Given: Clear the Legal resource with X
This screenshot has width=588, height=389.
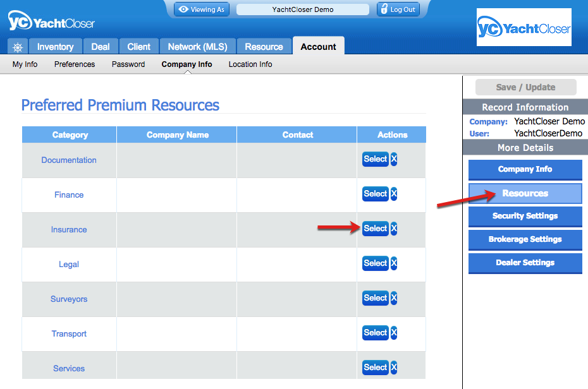Looking at the screenshot, I should click(394, 263).
